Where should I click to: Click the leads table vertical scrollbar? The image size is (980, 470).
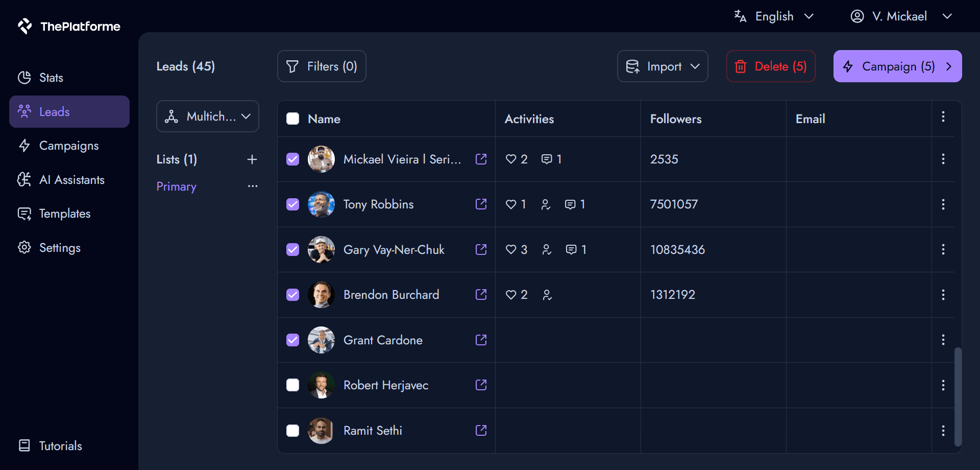958,396
